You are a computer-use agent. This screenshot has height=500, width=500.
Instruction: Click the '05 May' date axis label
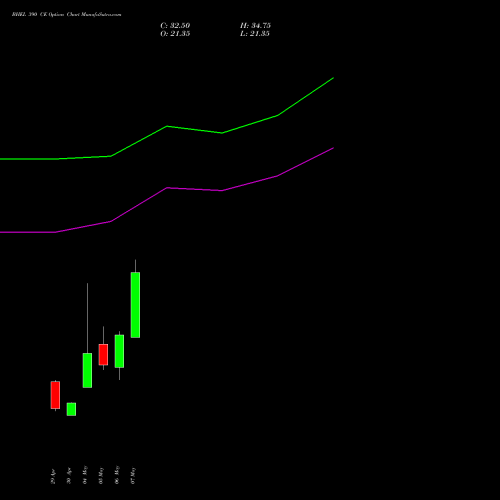click(x=101, y=475)
